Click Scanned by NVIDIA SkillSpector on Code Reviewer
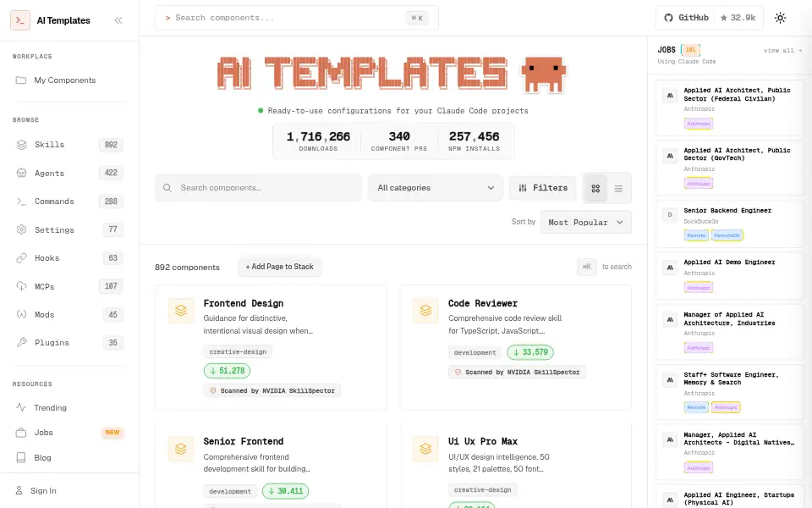The image size is (812, 508). point(517,372)
